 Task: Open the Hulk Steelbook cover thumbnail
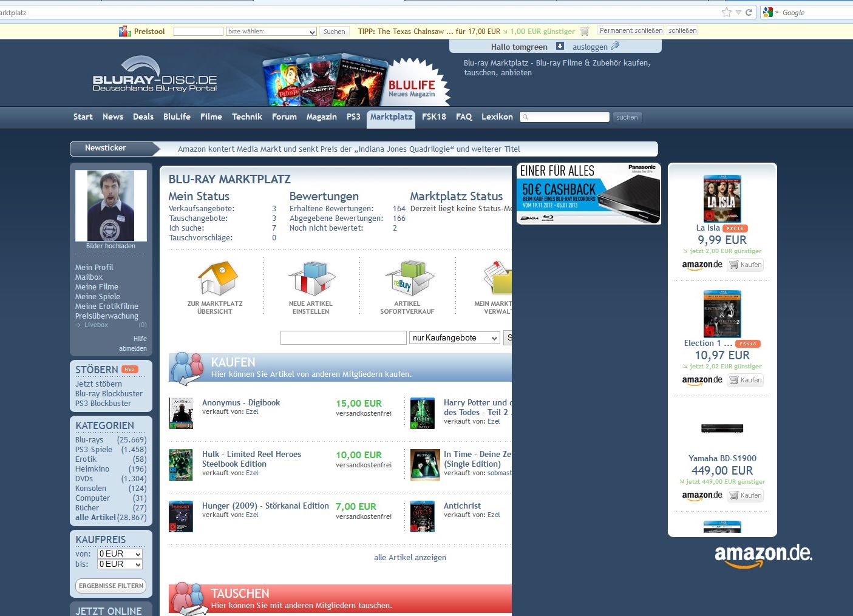coord(181,465)
